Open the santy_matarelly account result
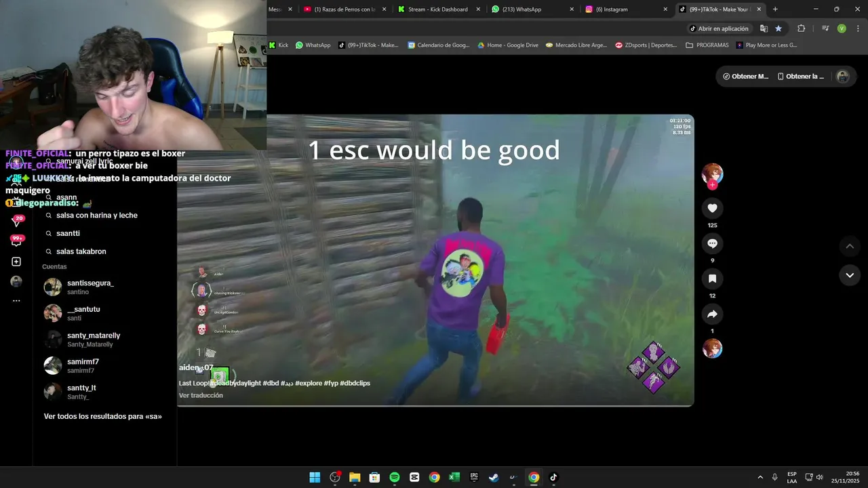Screen dimensions: 868x488 [x=105, y=340]
